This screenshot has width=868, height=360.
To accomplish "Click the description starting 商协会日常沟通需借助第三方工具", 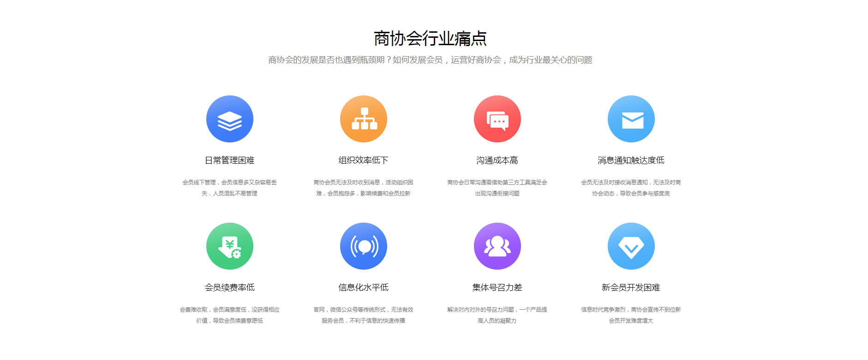I will click(497, 188).
